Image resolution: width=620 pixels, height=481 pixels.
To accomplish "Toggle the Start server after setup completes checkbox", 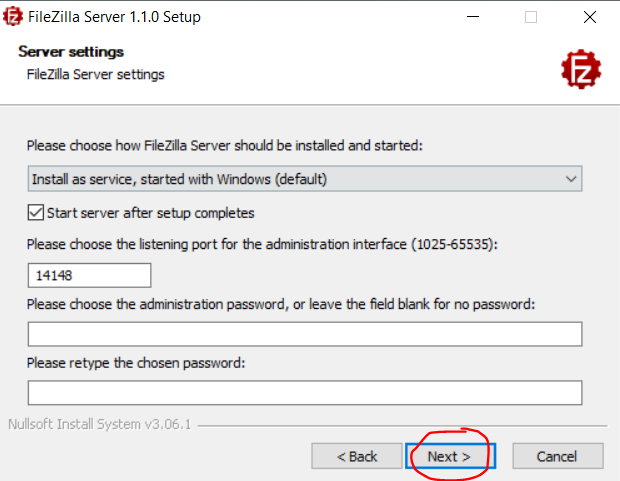I will coord(37,213).
